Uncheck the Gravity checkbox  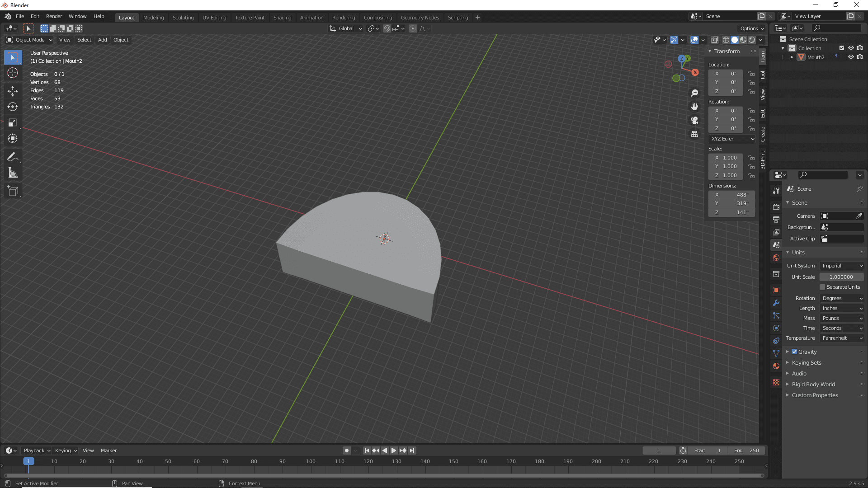click(794, 352)
